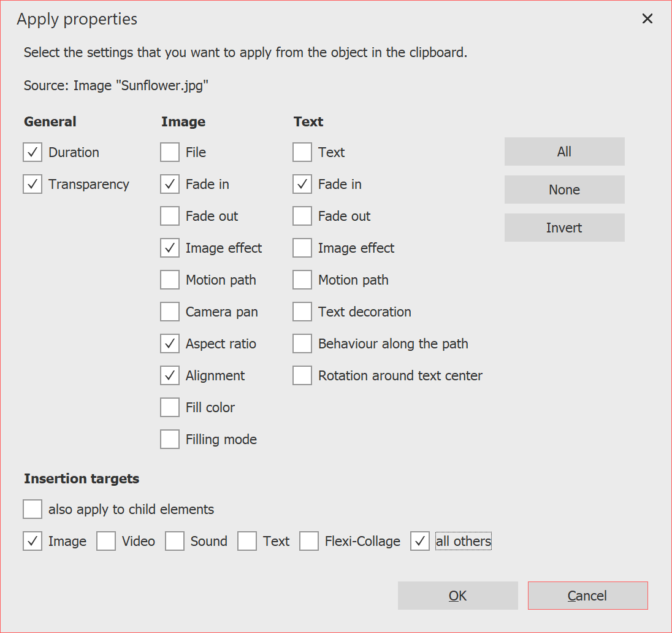Uncheck the Aspect ratio checkbox
Screen dimensions: 672x633
pos(170,343)
